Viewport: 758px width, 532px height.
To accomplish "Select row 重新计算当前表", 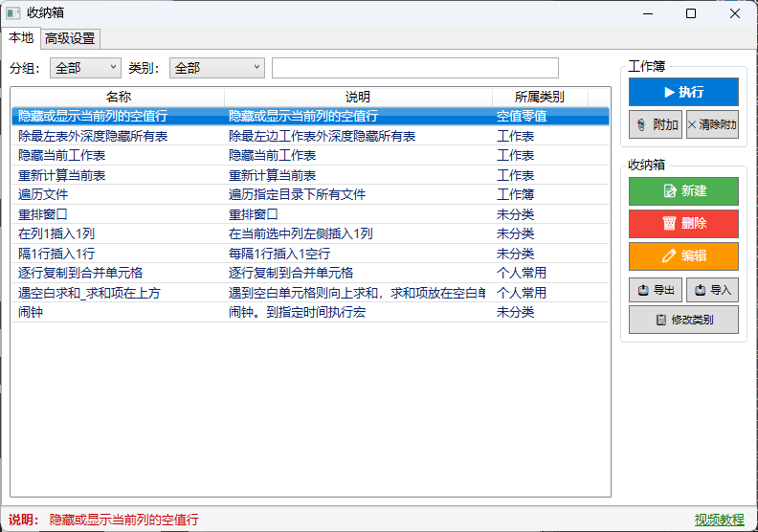I will click(310, 175).
